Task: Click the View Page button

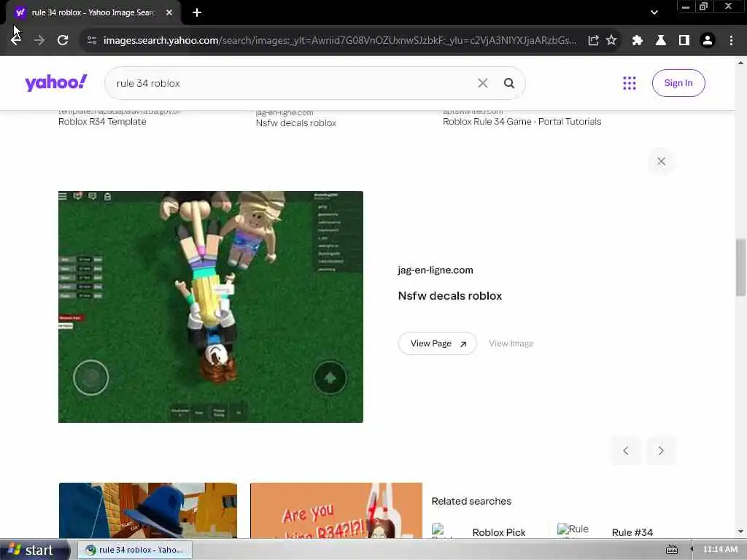Action: click(438, 343)
